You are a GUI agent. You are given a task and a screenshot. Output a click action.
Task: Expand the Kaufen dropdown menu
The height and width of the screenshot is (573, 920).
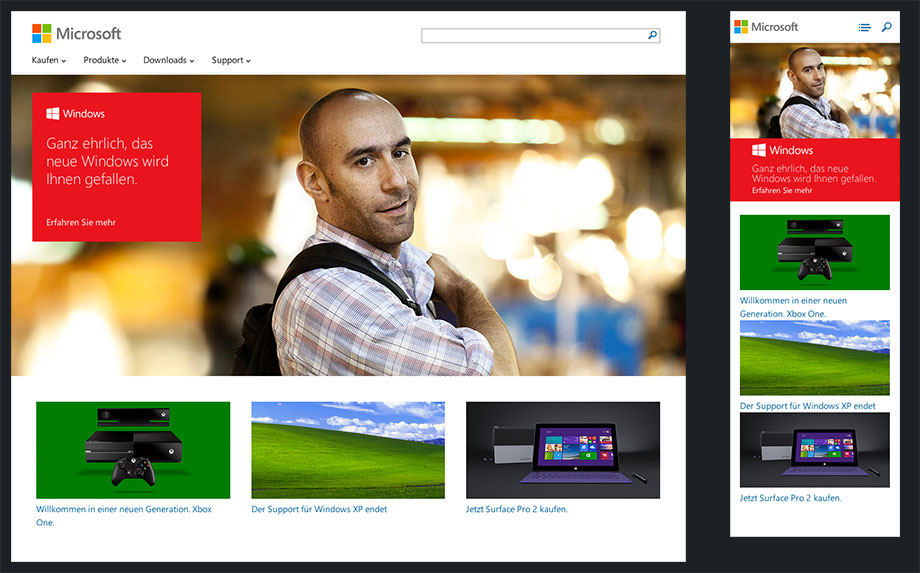pyautogui.click(x=49, y=60)
